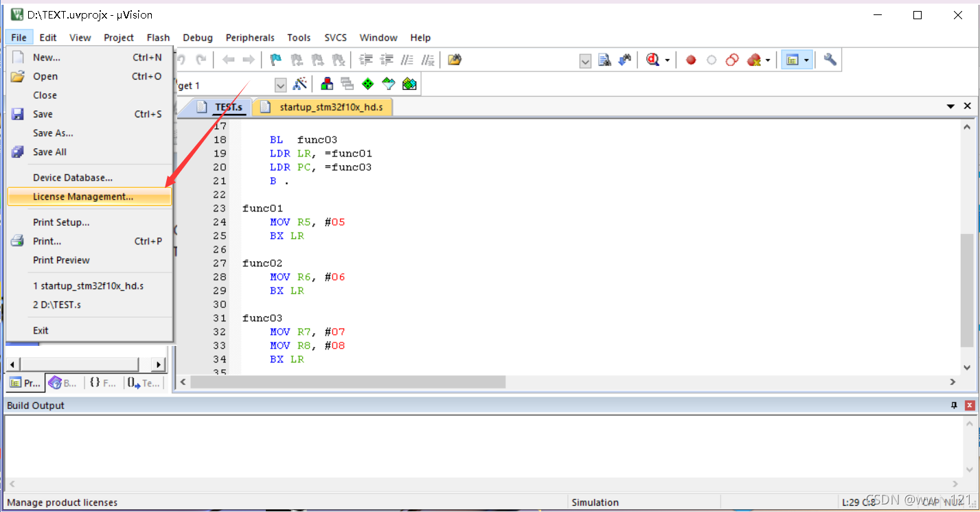Click the Find icon beside the search box
Image resolution: width=980 pixels, height=512 pixels.
[x=604, y=60]
